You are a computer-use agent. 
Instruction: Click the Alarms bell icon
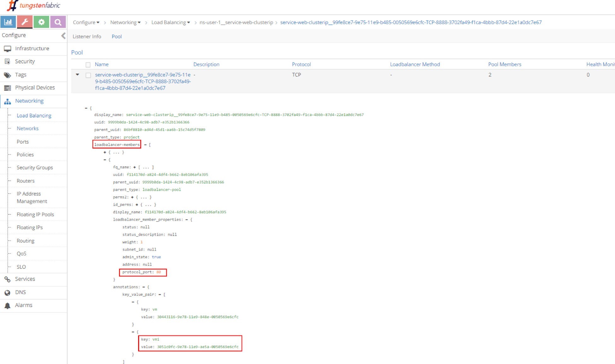[7, 305]
